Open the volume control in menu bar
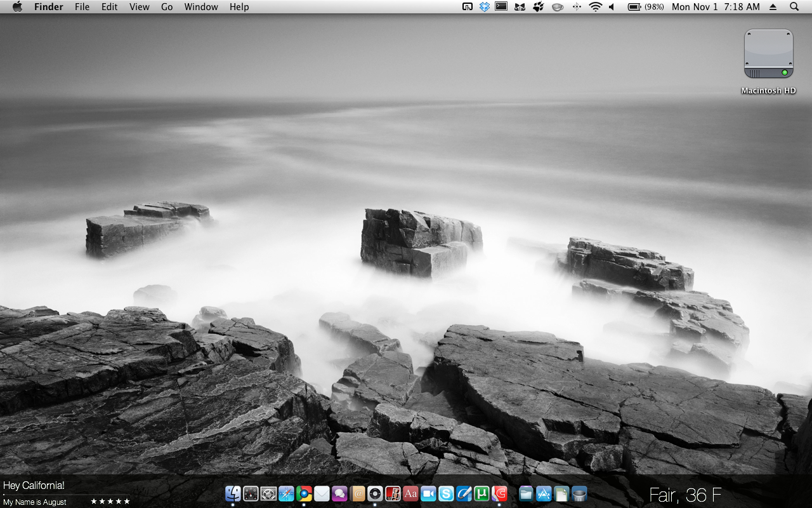 point(612,7)
